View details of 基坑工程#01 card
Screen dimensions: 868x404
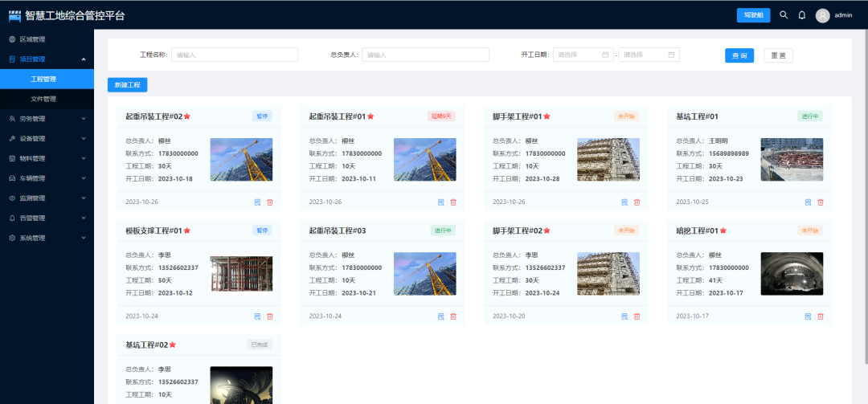pos(809,202)
